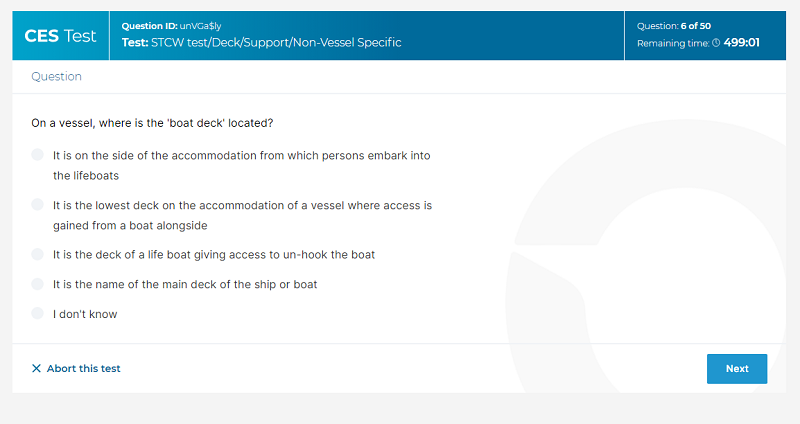Click answer text about un-hooking the boat
Screen dimensions: 800x424
coord(214,255)
